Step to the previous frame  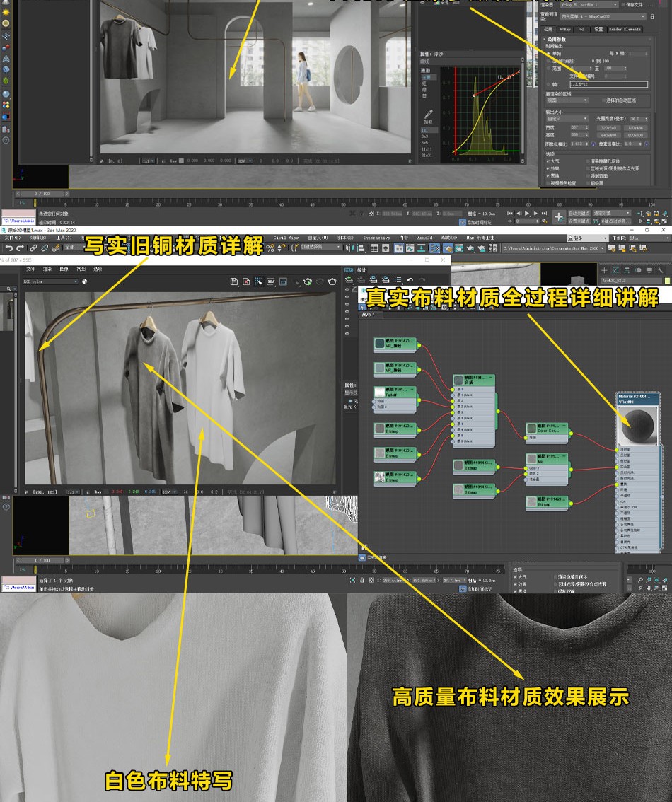(519, 214)
